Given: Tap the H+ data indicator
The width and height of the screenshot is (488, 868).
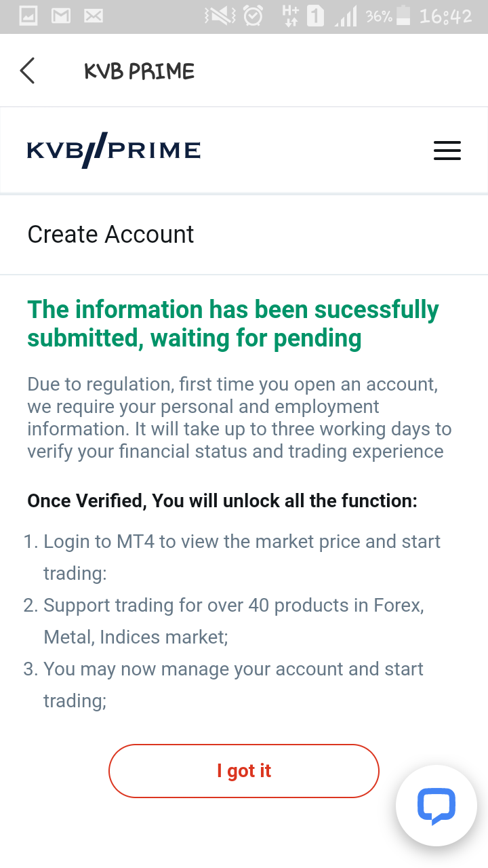Looking at the screenshot, I should click(x=291, y=16).
